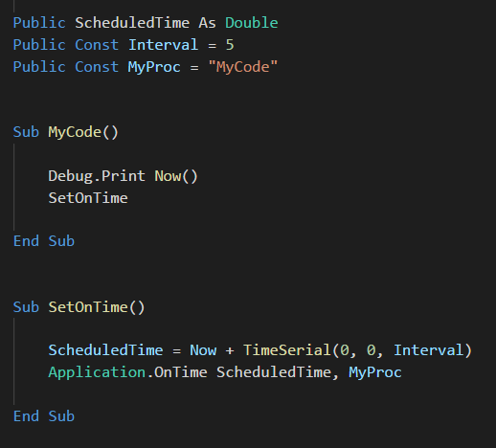The width and height of the screenshot is (496, 448).
Task: Click ScheduledTime in the assignment line
Action: coord(105,350)
